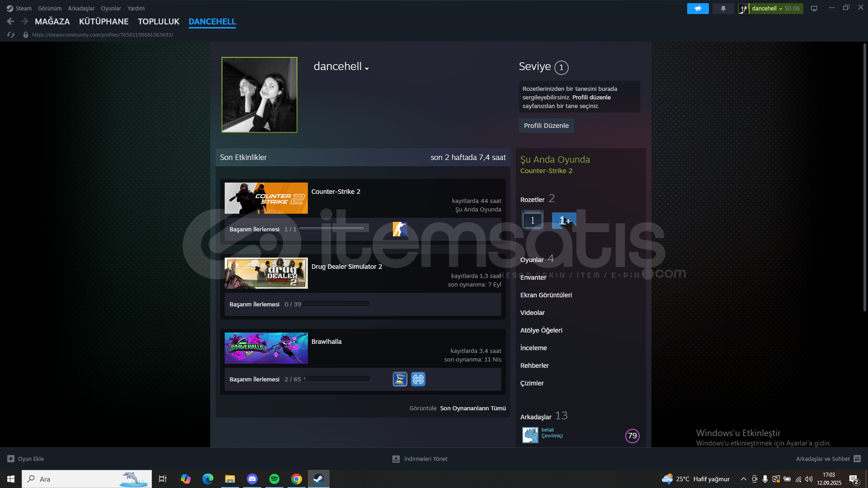Image resolution: width=868 pixels, height=488 pixels.
Task: Expand the dancehell profile name dropdown
Action: pos(367,69)
